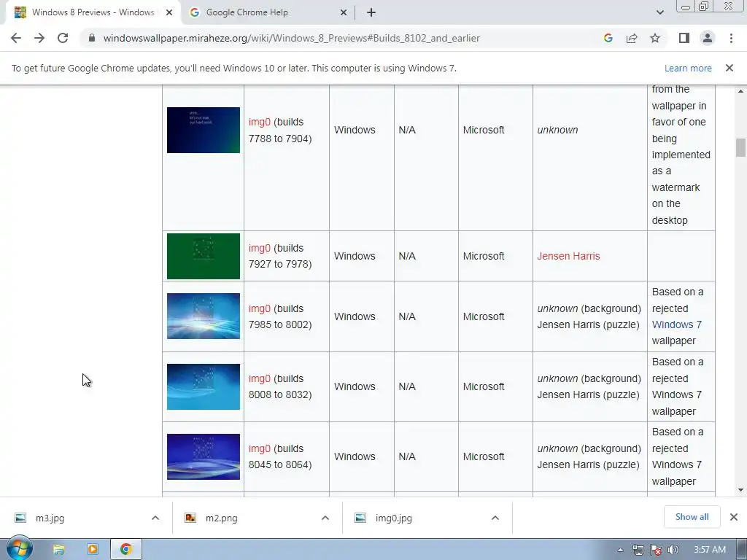Launch Windows Media Player from taskbar
The width and height of the screenshot is (747, 560).
92,550
